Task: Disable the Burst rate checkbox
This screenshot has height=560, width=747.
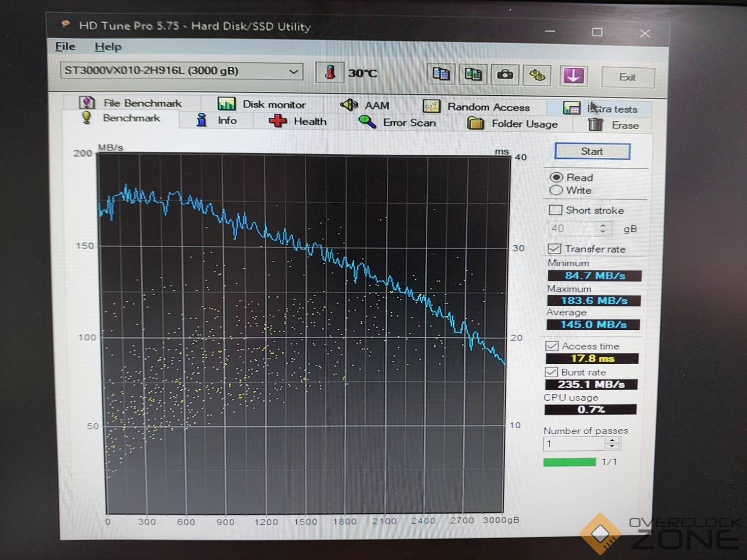Action: (x=551, y=372)
